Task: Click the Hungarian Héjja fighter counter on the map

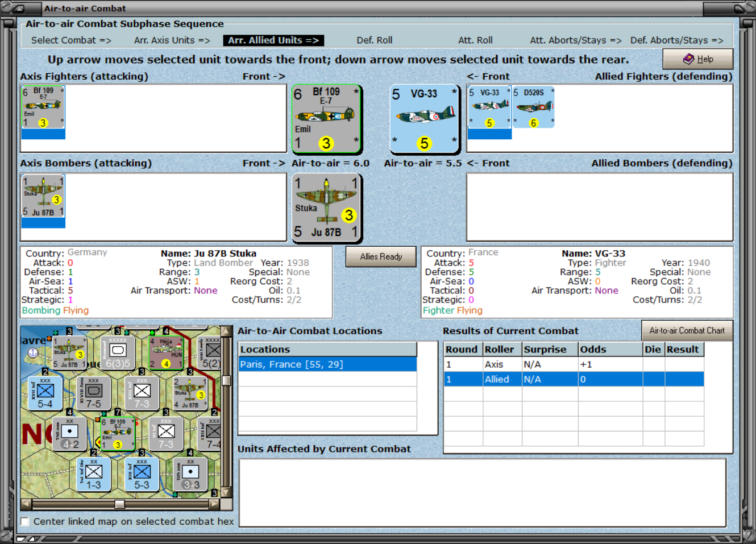Action: click(x=166, y=352)
